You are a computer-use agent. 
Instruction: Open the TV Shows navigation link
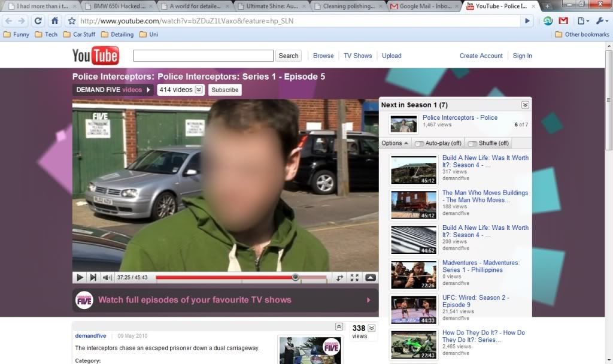pyautogui.click(x=357, y=56)
